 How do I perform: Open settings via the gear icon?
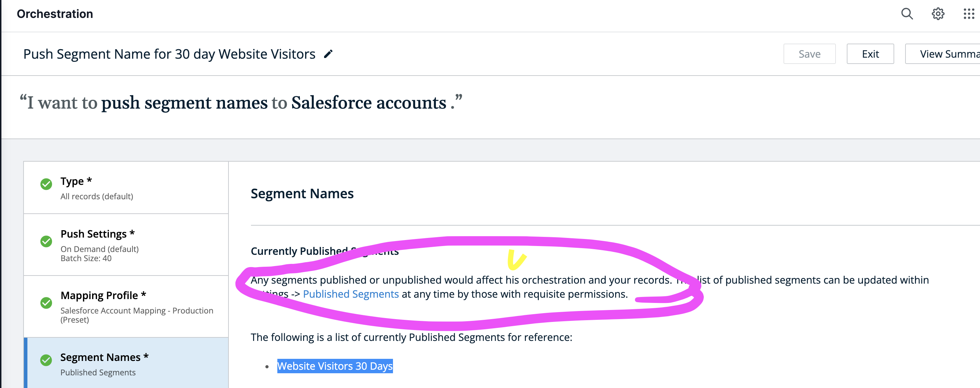click(x=938, y=14)
